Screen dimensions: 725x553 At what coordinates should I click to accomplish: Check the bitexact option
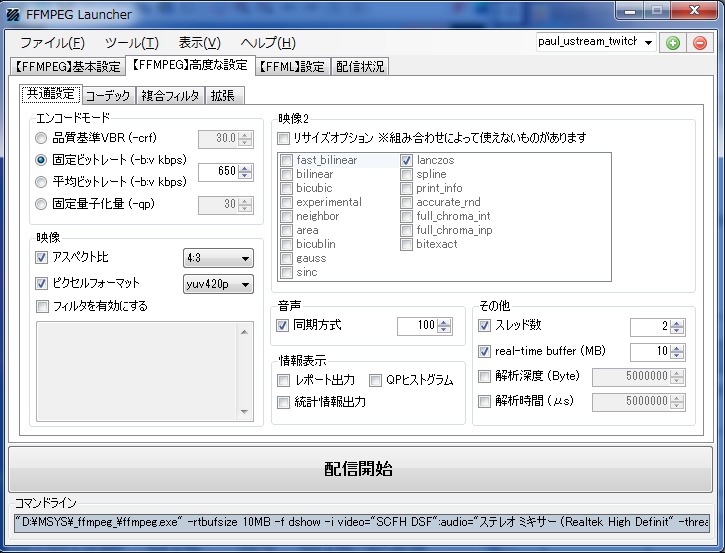[406, 244]
